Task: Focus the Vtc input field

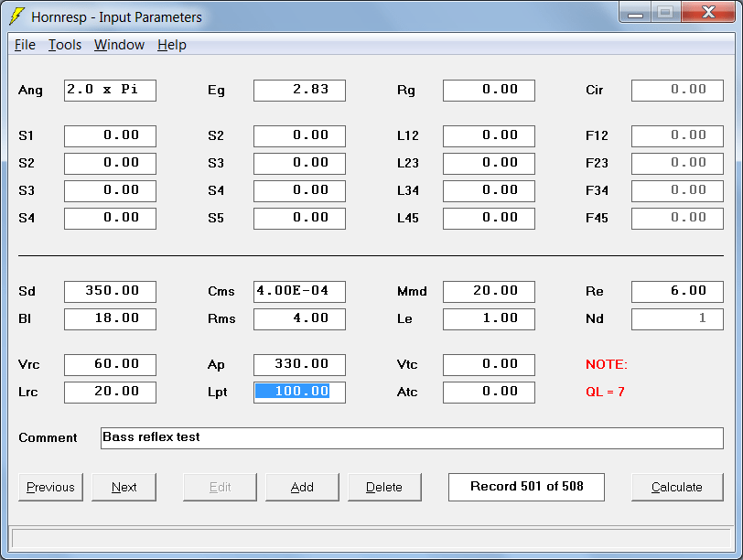Action: [489, 365]
